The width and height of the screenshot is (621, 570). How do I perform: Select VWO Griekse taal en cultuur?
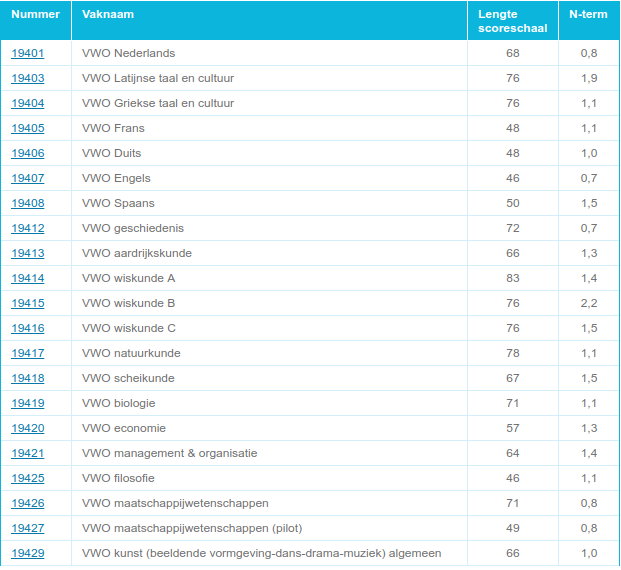[x=158, y=103]
